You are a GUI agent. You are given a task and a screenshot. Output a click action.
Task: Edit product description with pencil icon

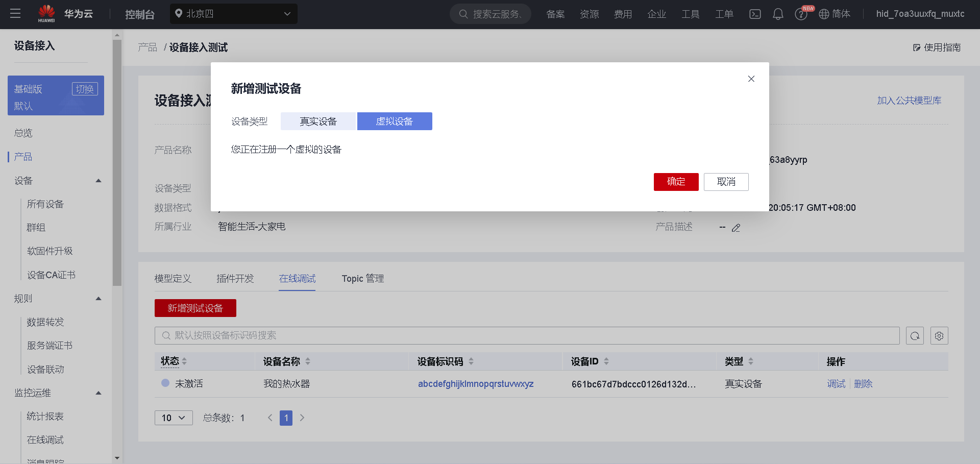pos(736,228)
